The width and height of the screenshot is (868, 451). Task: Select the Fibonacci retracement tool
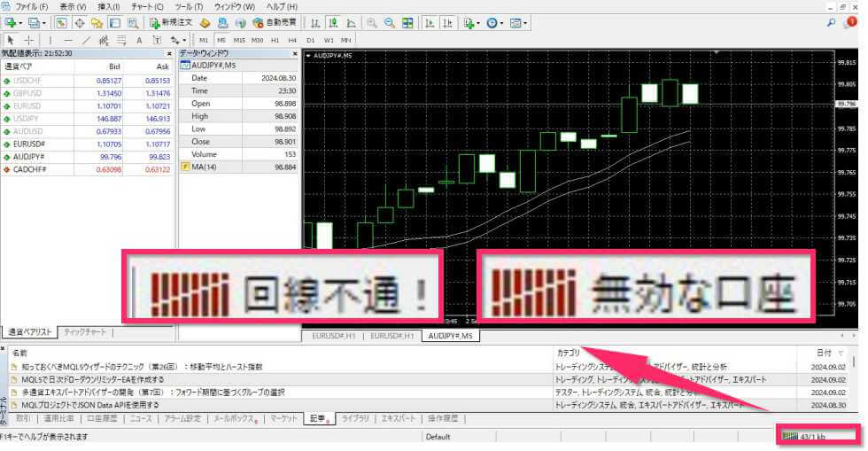(121, 40)
